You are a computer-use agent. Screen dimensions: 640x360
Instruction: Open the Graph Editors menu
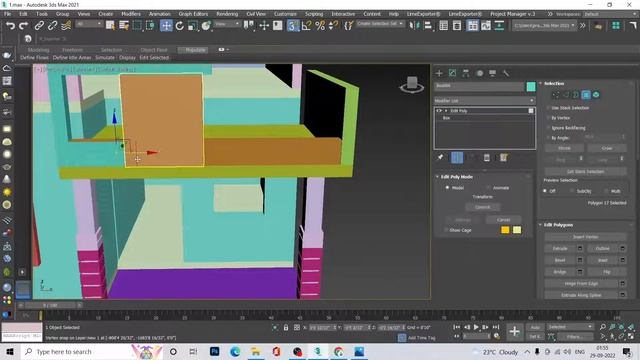[x=193, y=14]
